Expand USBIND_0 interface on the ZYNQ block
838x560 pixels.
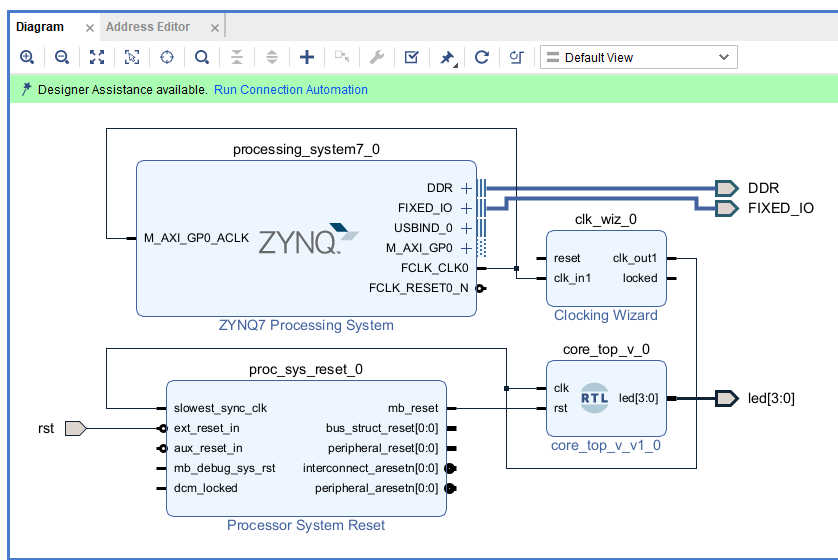(466, 228)
